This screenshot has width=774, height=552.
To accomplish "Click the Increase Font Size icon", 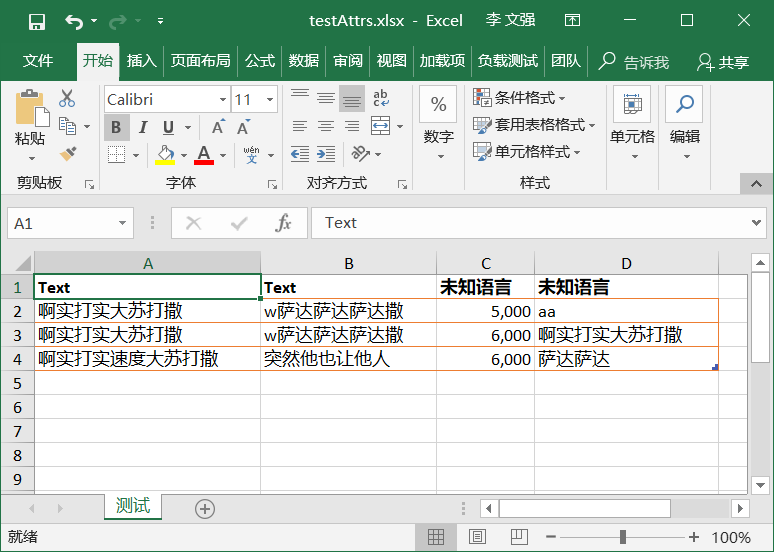I will click(x=217, y=127).
